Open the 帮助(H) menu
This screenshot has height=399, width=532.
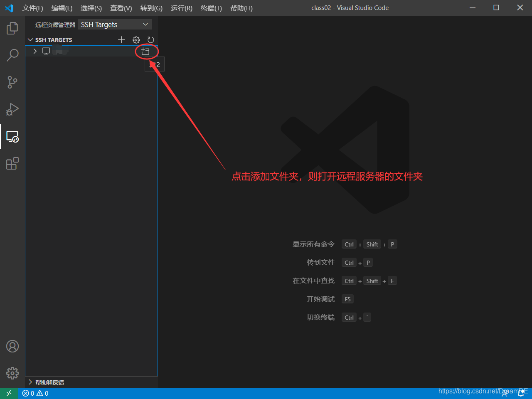point(241,8)
